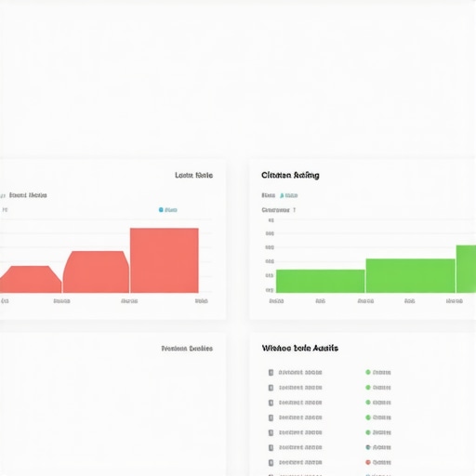Select the shortest green bar in the chart
The width and height of the screenshot is (476, 476).
click(321, 281)
